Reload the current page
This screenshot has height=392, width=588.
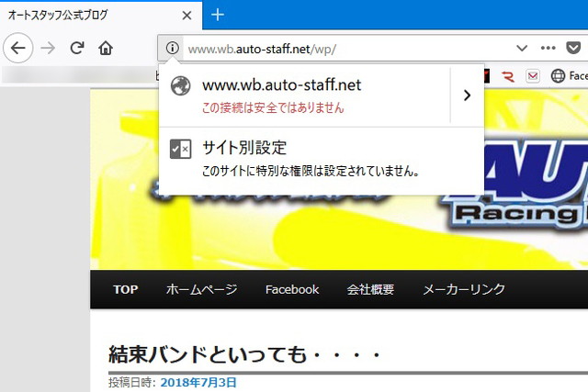(77, 48)
